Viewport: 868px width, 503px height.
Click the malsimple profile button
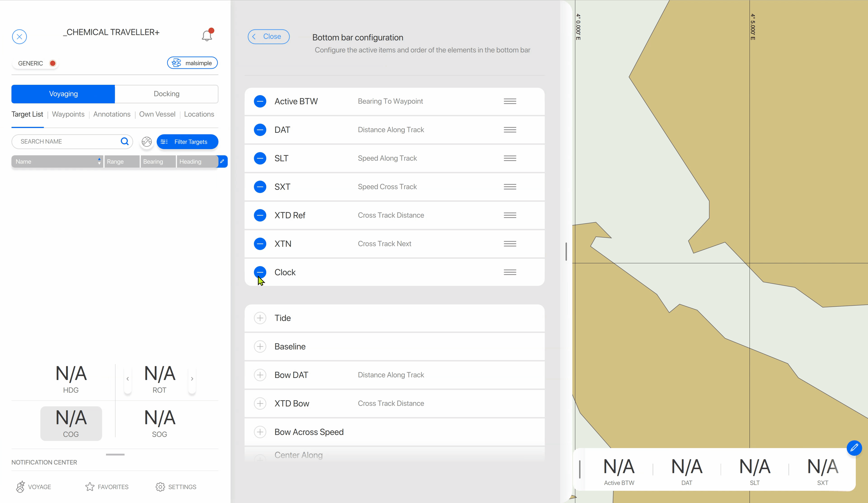(192, 63)
